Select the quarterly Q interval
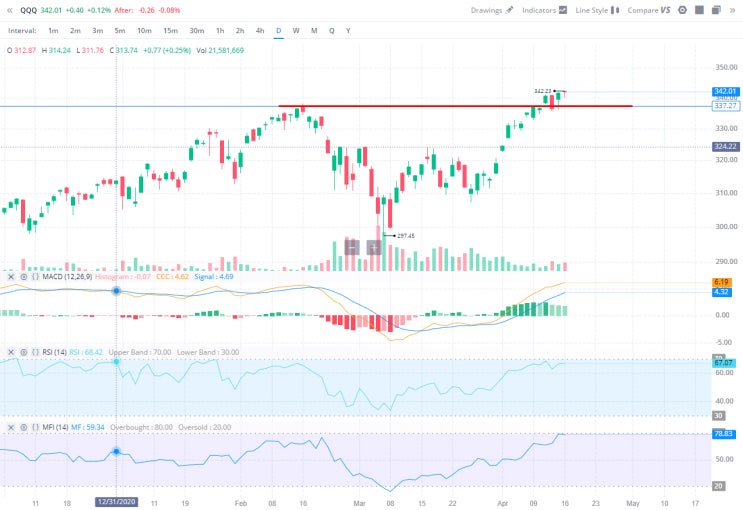The width and height of the screenshot is (743, 510). click(x=332, y=30)
